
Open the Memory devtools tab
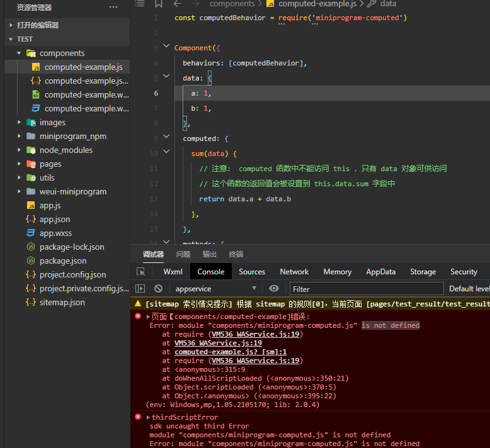click(338, 272)
